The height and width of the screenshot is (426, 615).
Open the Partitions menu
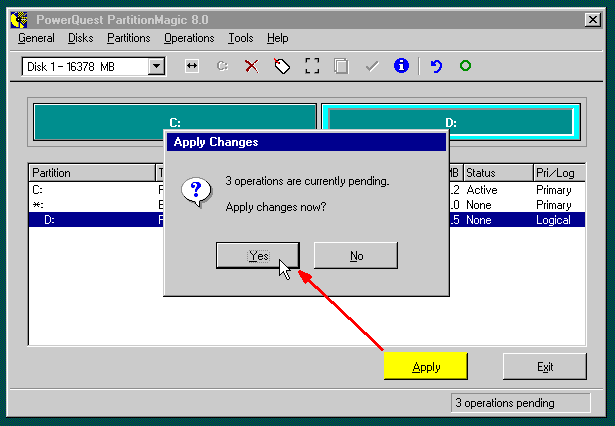129,38
